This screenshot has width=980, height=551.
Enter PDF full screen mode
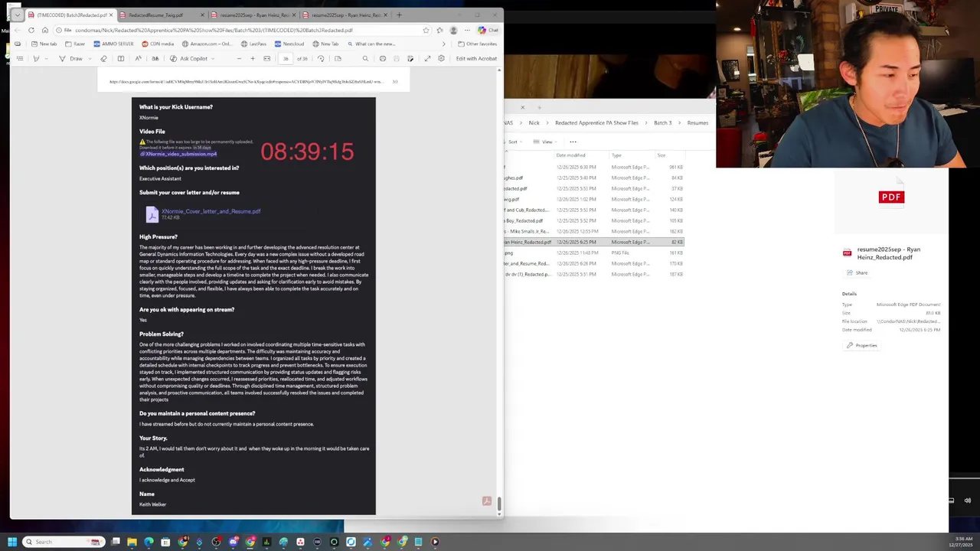pyautogui.click(x=427, y=58)
